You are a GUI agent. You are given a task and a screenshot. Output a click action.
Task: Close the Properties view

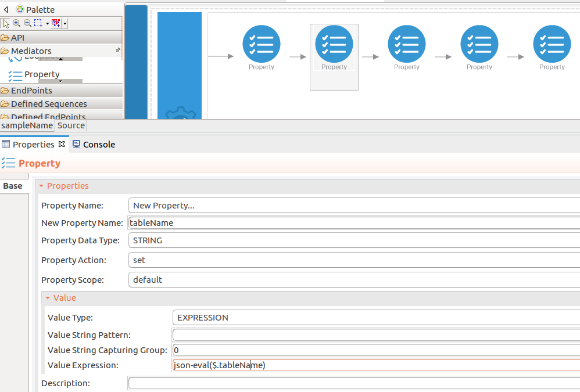coord(62,144)
